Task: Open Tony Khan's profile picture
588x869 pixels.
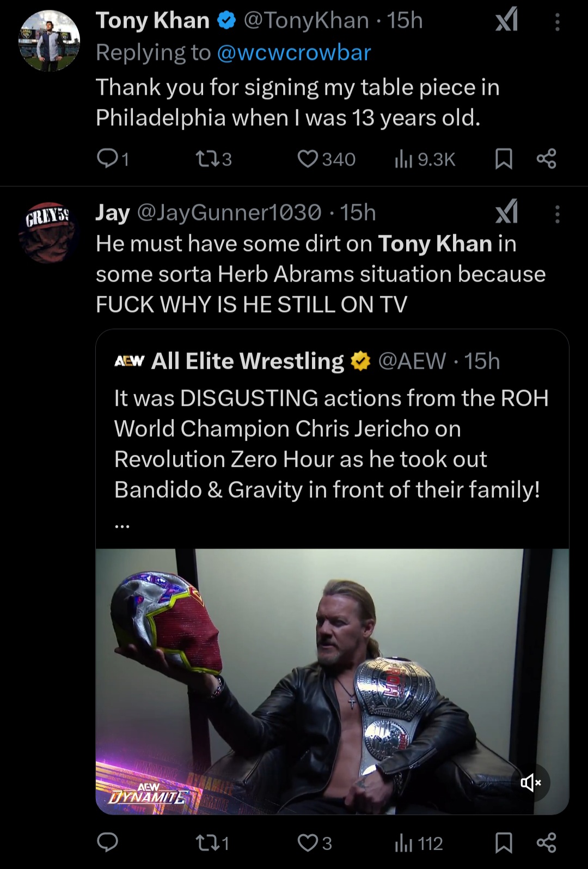Action: coord(49,41)
